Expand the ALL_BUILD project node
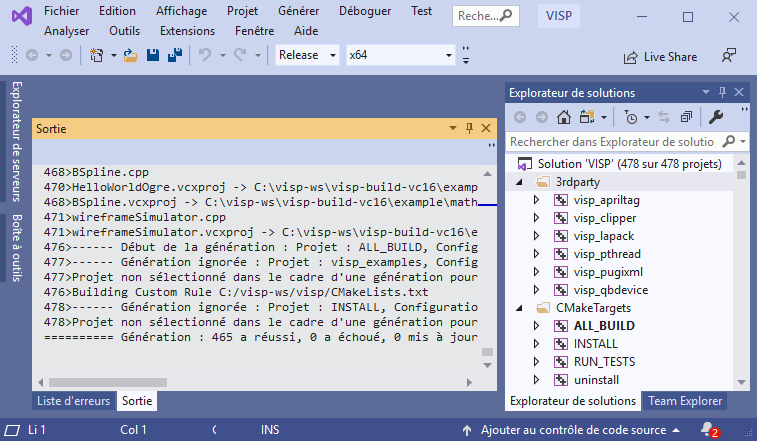Screen dimensions: 757x441 click(x=536, y=326)
